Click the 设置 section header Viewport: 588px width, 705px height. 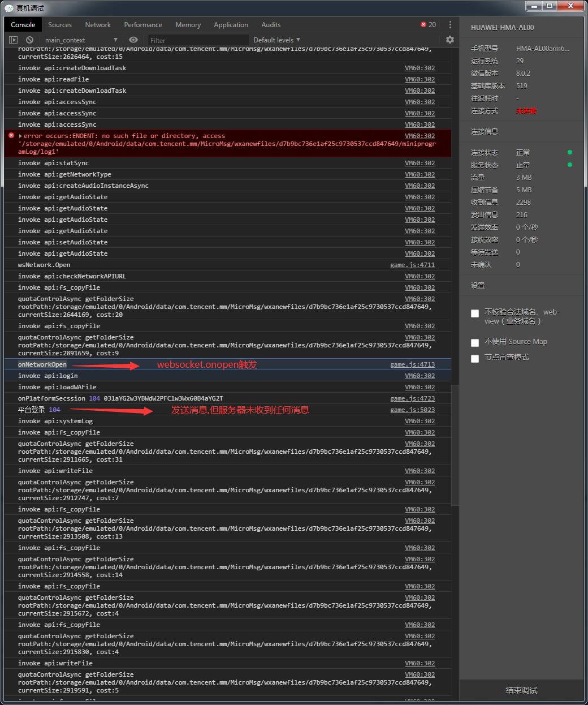478,286
